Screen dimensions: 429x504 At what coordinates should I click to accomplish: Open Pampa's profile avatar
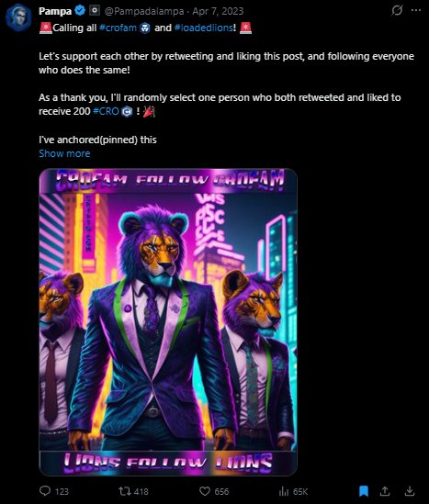[18, 17]
